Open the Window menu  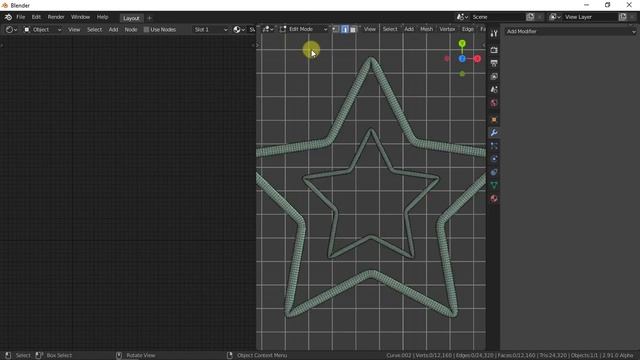(80, 17)
